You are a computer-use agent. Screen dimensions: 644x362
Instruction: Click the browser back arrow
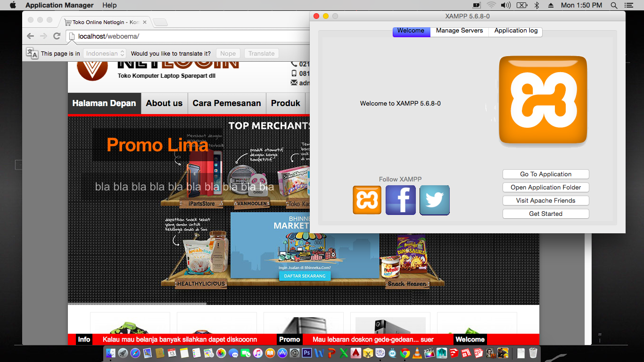[31, 36]
